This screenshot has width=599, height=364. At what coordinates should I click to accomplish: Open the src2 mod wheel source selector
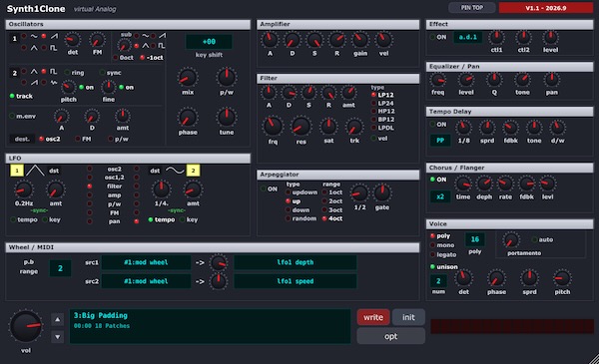tap(146, 281)
